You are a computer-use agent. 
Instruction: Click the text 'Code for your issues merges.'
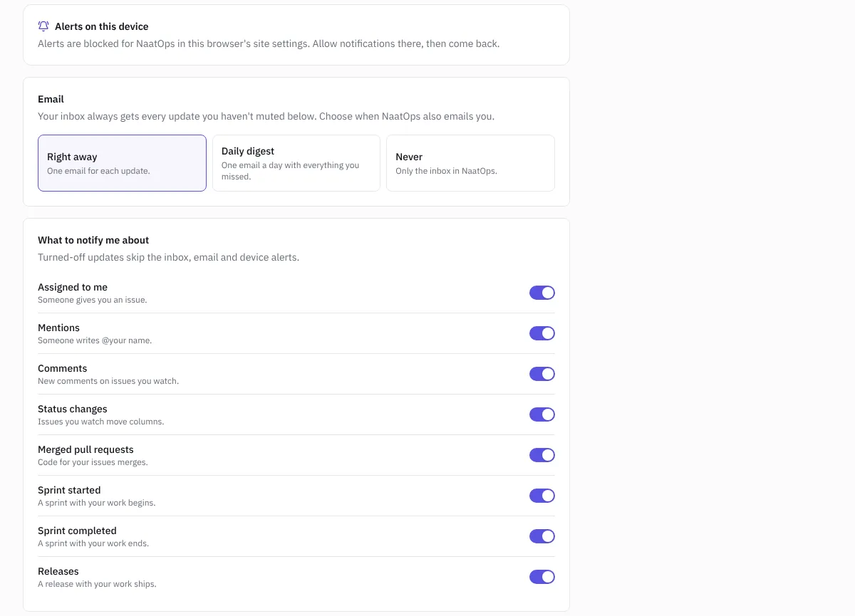coord(93,462)
